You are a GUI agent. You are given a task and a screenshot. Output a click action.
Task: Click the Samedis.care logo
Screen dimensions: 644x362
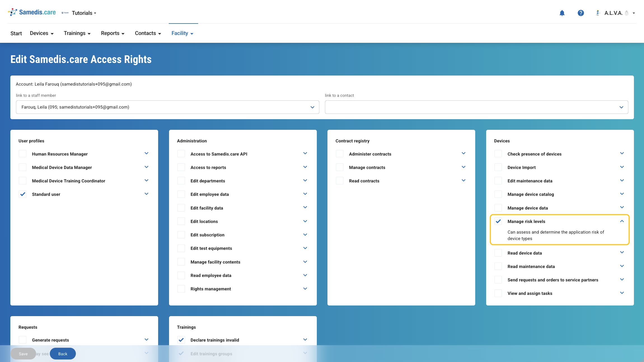pyautogui.click(x=32, y=12)
